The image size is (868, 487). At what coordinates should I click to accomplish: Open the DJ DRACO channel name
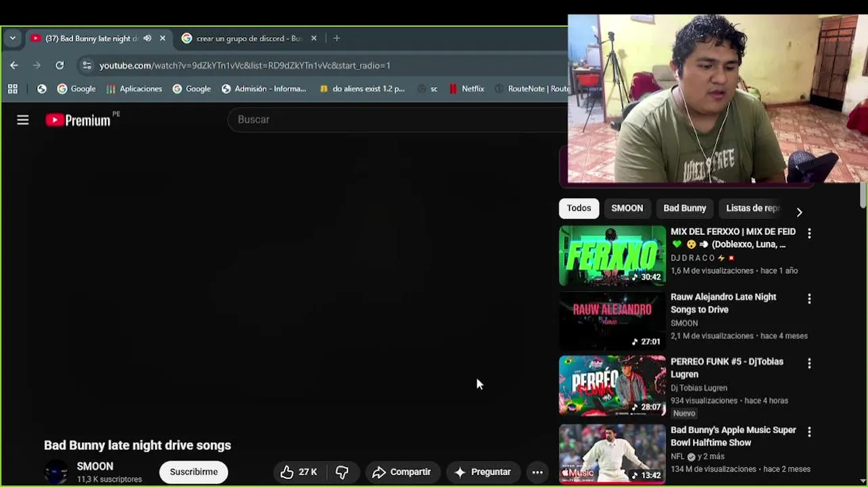click(692, 258)
